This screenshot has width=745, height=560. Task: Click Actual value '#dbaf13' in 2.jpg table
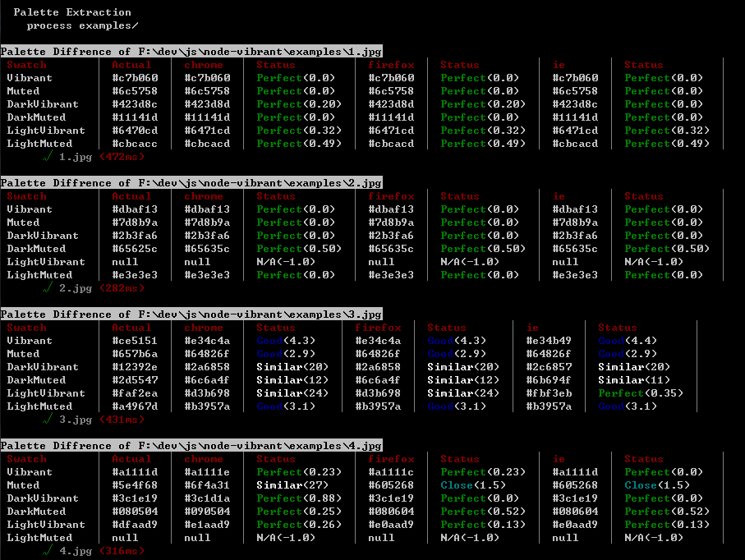pos(135,209)
